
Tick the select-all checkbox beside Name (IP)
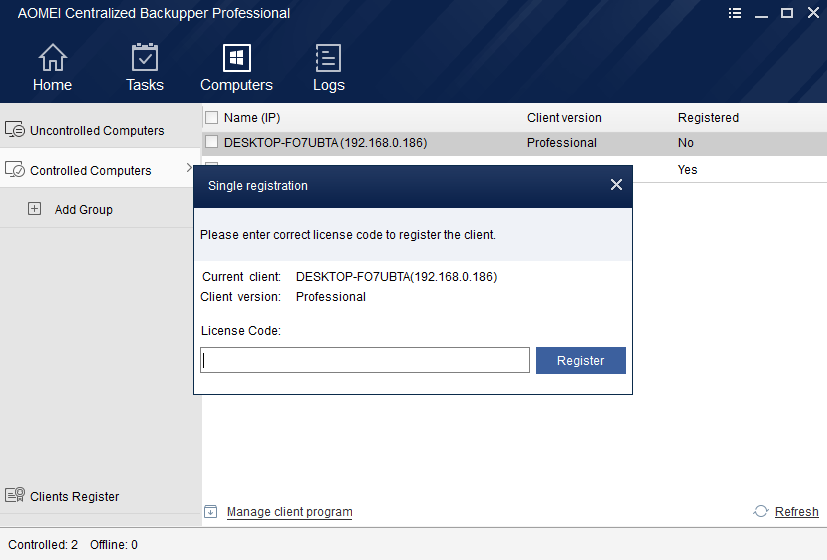click(x=211, y=117)
